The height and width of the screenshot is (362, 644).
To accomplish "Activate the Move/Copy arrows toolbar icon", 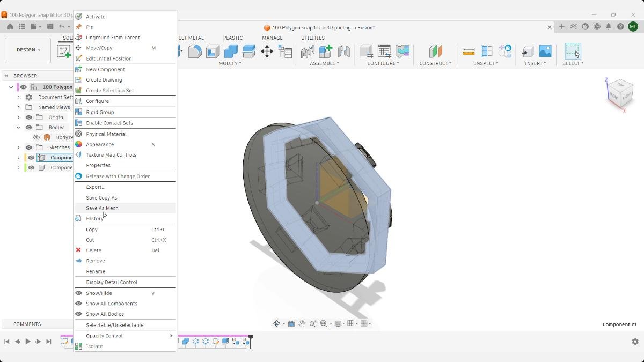I will coord(267,51).
